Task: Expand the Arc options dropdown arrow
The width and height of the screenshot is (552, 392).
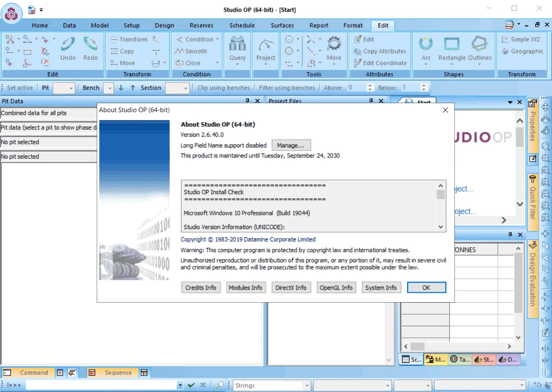Action: click(x=426, y=64)
